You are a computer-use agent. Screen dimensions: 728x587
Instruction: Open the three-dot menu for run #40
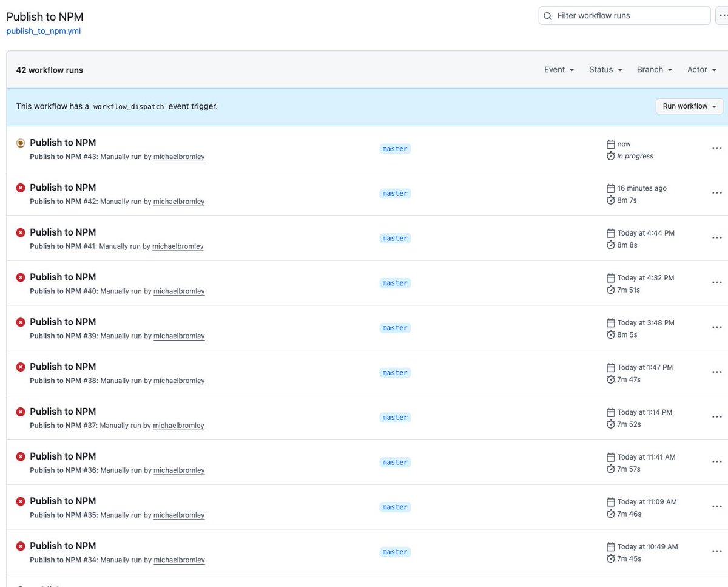716,283
